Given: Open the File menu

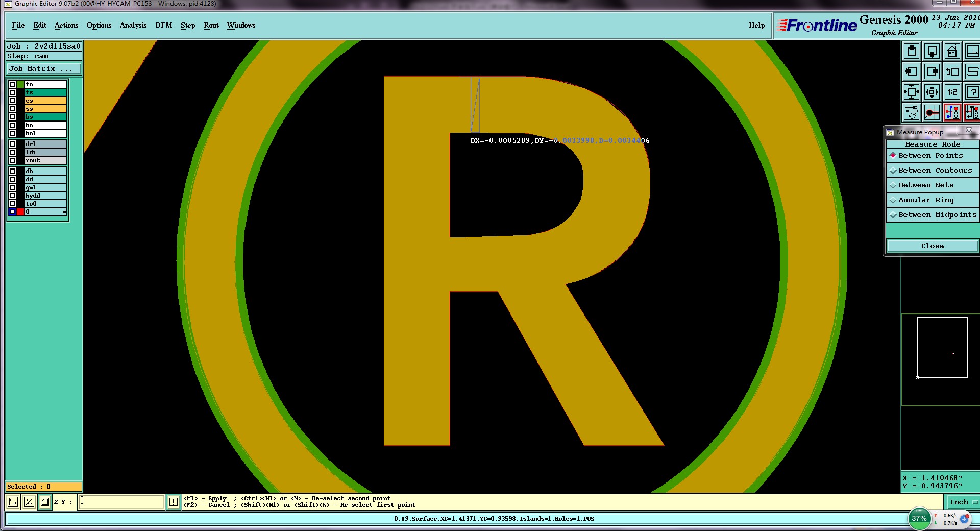Looking at the screenshot, I should pyautogui.click(x=18, y=25).
